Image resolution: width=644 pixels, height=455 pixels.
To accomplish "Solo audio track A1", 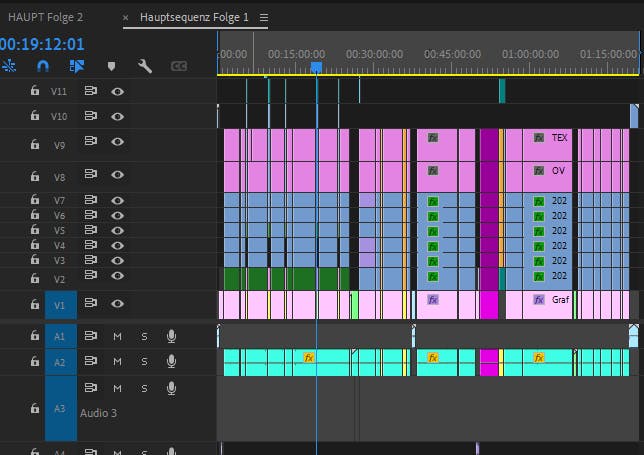I will click(144, 337).
